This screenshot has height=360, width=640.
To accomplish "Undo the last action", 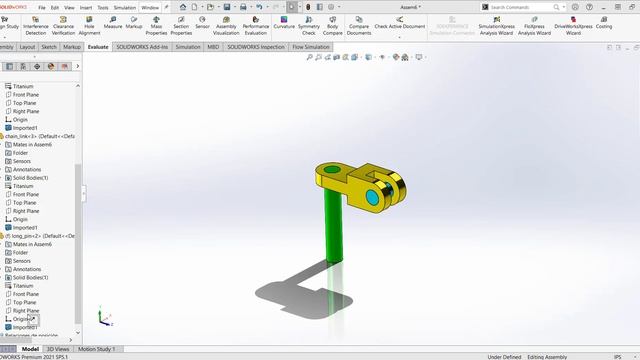I will (x=259, y=7).
